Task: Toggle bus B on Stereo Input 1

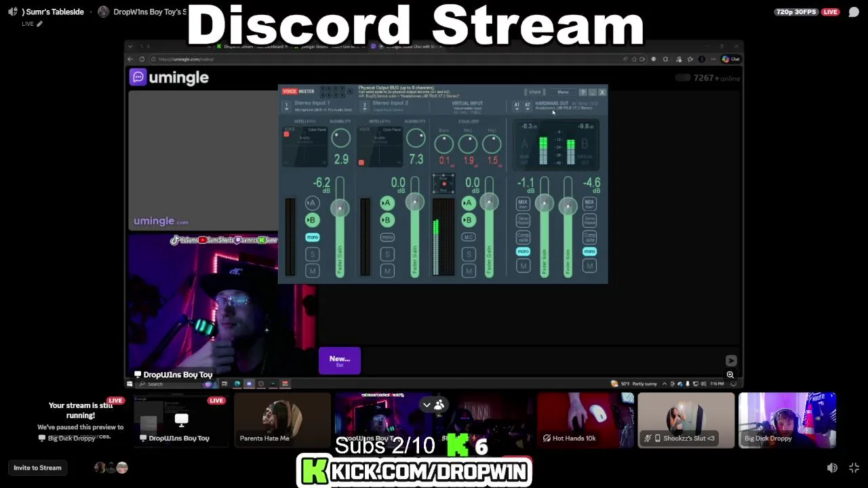Action: (x=311, y=220)
